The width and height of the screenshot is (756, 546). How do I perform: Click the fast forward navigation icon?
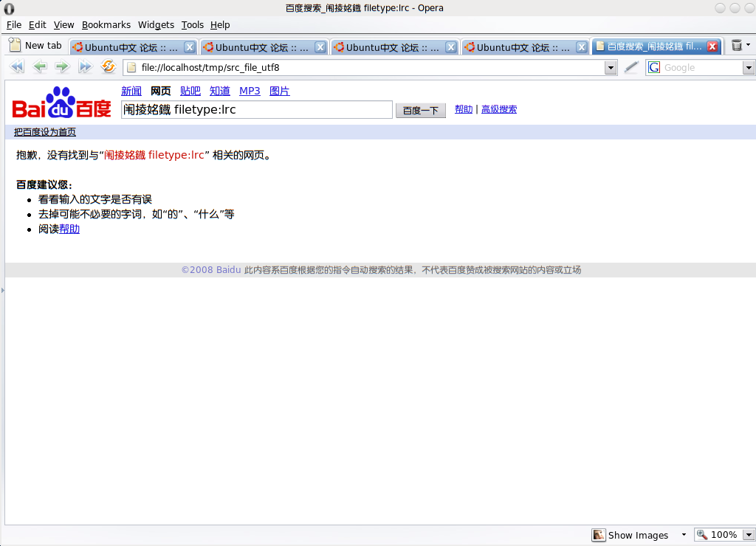pos(86,66)
